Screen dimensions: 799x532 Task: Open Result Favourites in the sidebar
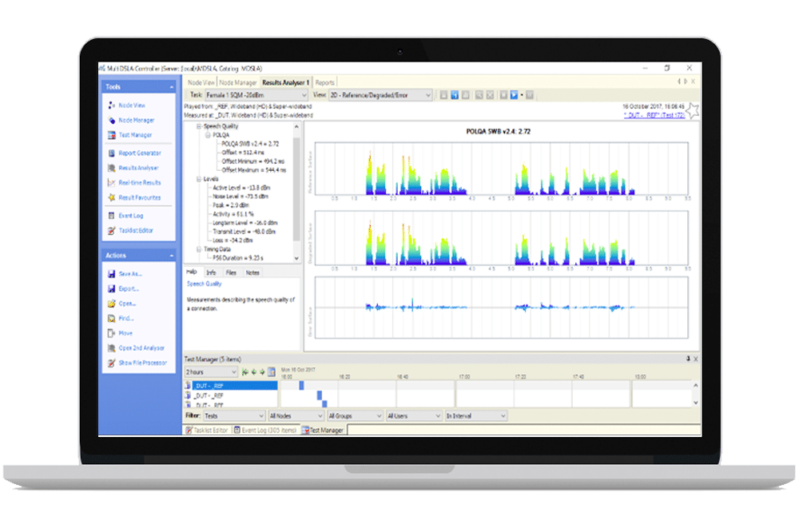coord(139,198)
